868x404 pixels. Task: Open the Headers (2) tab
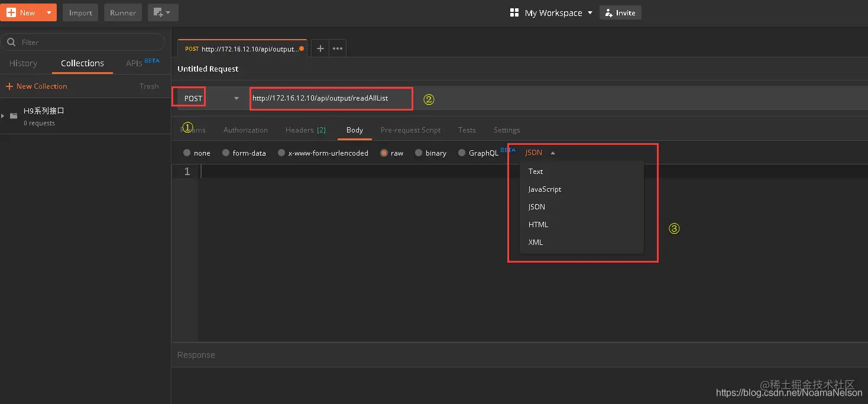coord(305,130)
